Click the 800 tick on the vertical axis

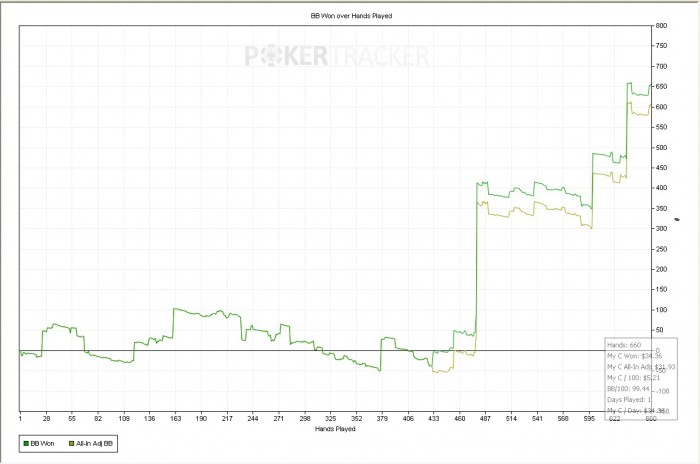(661, 26)
